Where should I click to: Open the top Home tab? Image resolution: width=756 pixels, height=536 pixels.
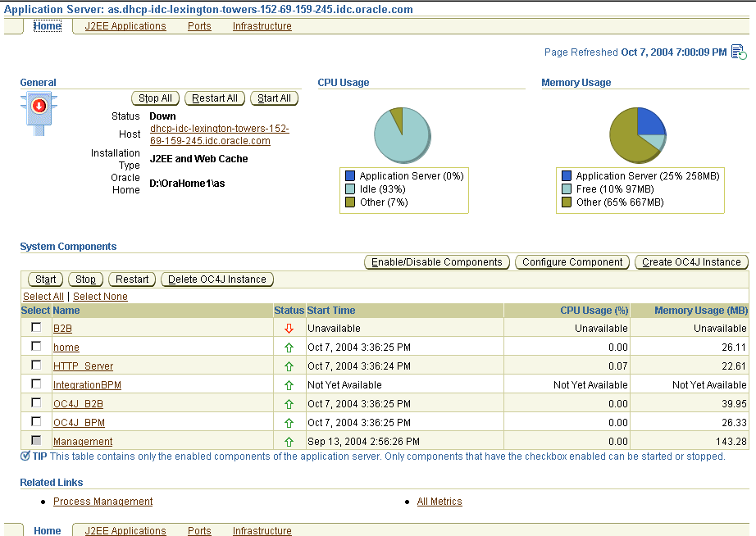tap(48, 26)
